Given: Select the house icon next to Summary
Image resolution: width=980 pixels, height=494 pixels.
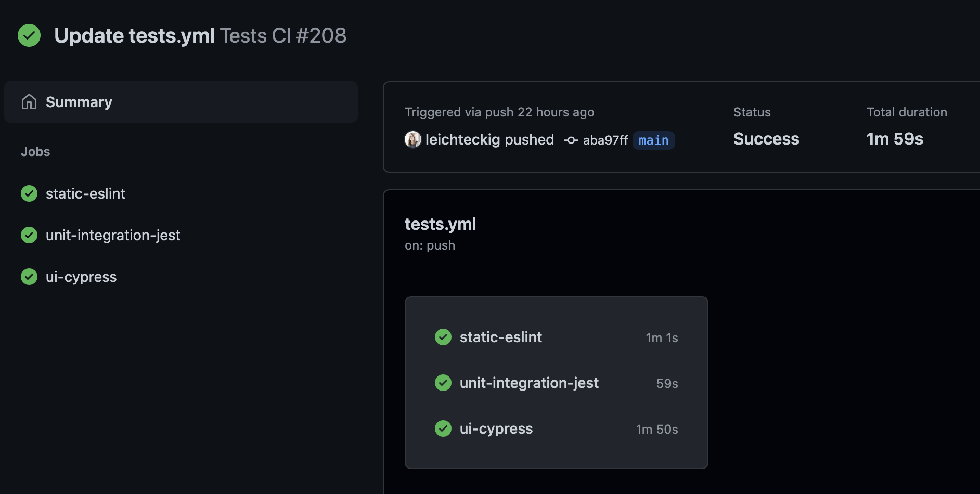Looking at the screenshot, I should [x=30, y=102].
